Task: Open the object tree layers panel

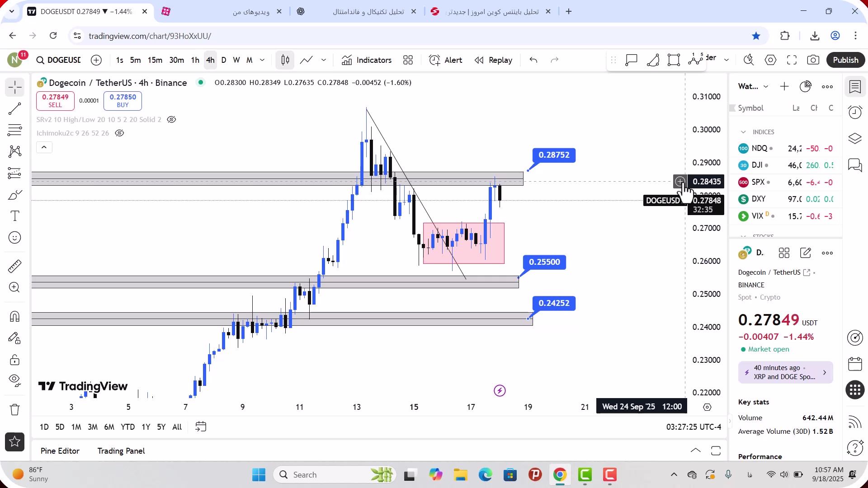Action: (x=855, y=138)
